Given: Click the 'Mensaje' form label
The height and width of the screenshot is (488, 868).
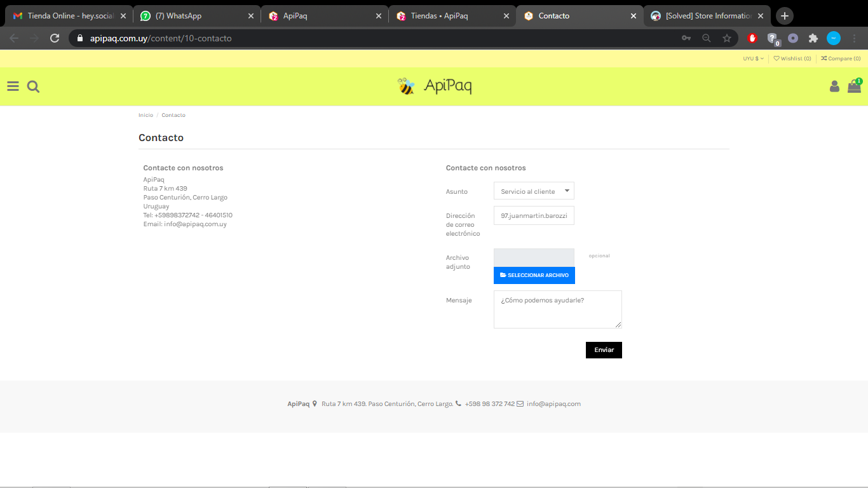Looking at the screenshot, I should (459, 301).
